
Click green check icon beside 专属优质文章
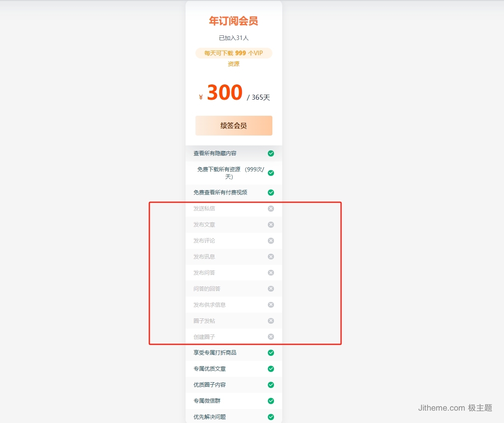[271, 369]
